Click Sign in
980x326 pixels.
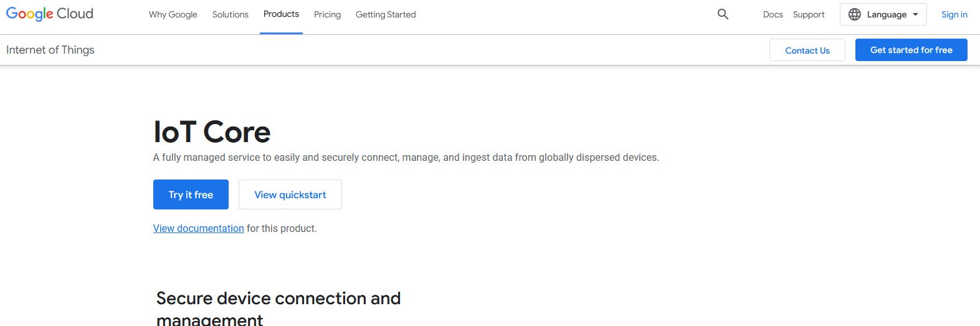[x=954, y=14]
